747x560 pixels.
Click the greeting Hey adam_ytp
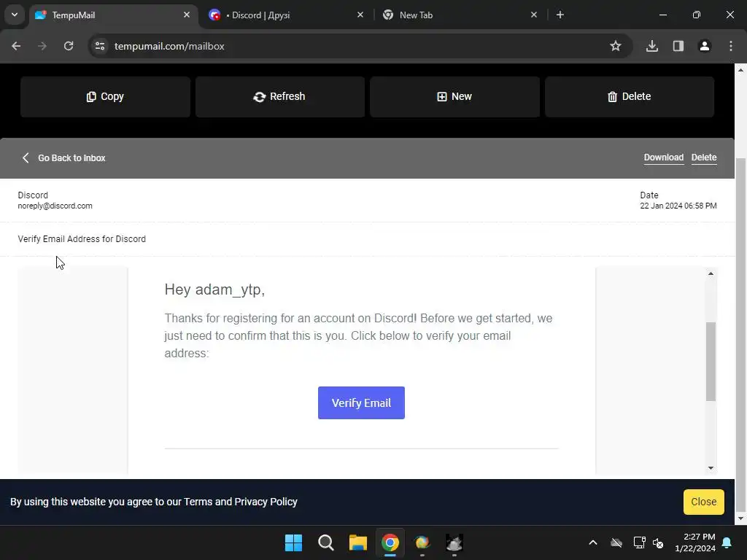[215, 289]
